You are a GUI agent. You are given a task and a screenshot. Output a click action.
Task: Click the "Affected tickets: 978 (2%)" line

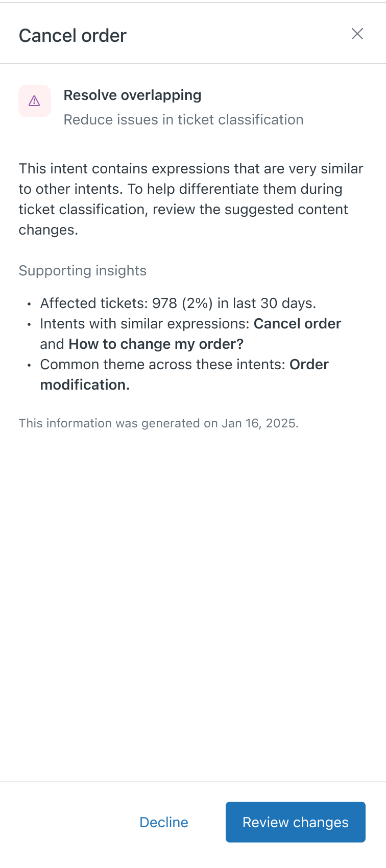pos(126,303)
